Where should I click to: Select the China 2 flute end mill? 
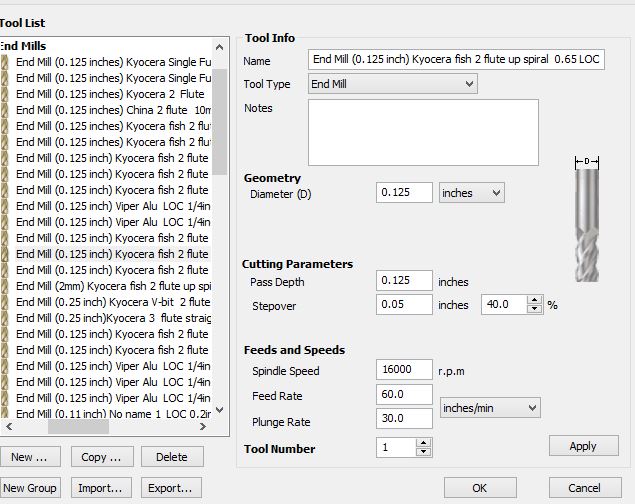click(x=111, y=110)
